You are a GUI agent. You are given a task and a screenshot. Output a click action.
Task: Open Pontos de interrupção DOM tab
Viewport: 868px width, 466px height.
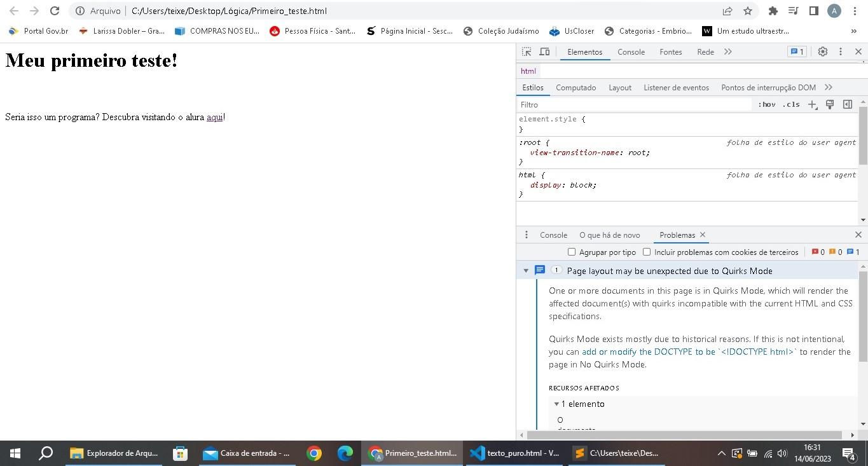point(768,88)
